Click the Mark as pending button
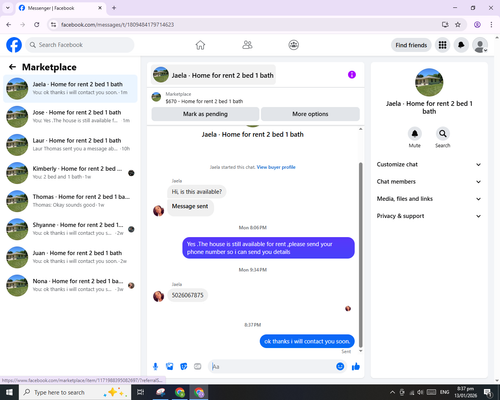This screenshot has height=400, width=500. 205,114
